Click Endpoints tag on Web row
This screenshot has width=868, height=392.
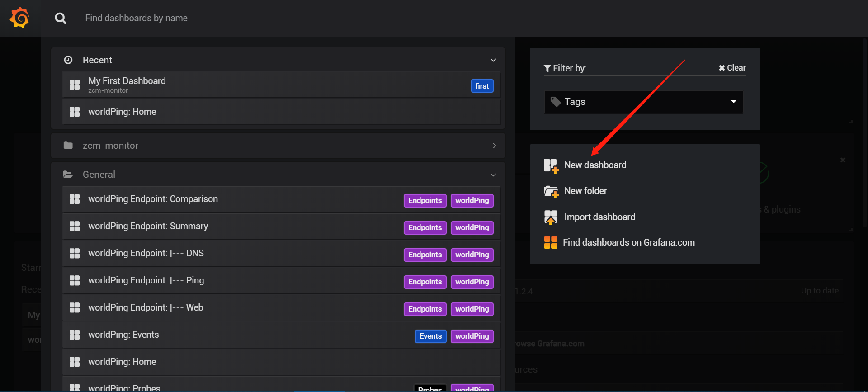[x=425, y=309]
